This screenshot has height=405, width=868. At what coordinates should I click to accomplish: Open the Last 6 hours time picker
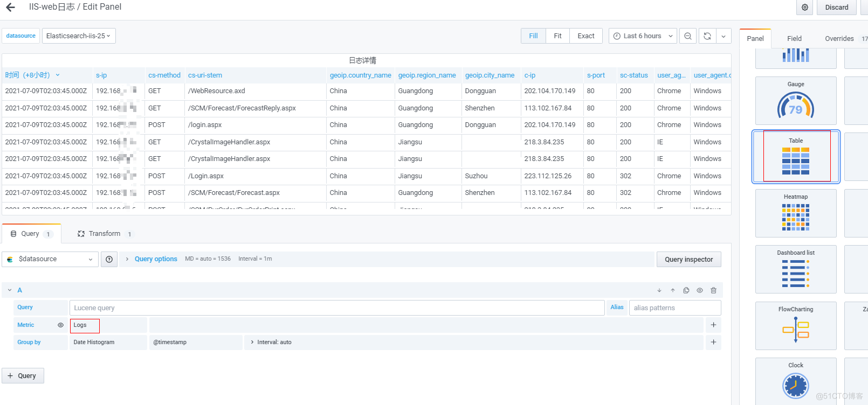coord(643,36)
